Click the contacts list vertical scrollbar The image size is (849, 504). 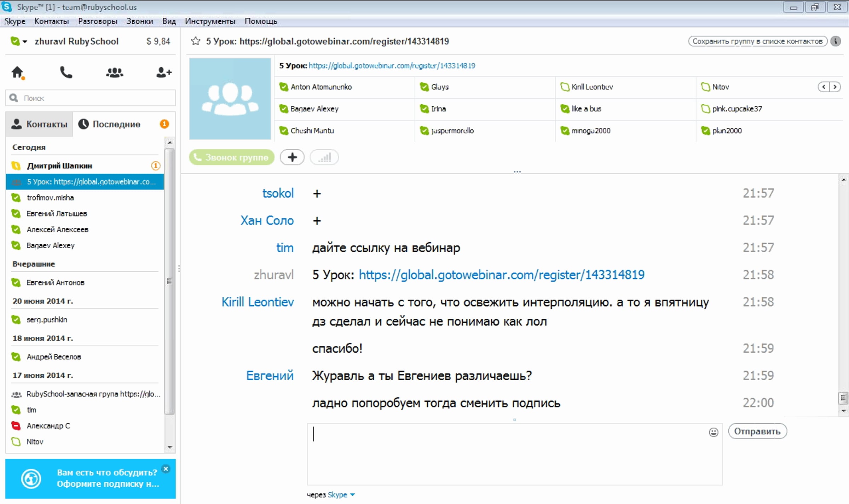[170, 281]
